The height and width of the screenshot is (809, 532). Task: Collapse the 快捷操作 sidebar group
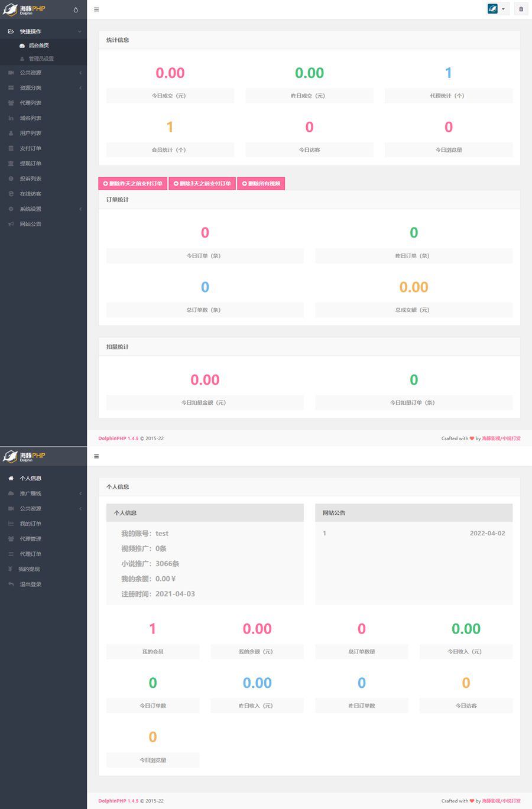[x=80, y=31]
